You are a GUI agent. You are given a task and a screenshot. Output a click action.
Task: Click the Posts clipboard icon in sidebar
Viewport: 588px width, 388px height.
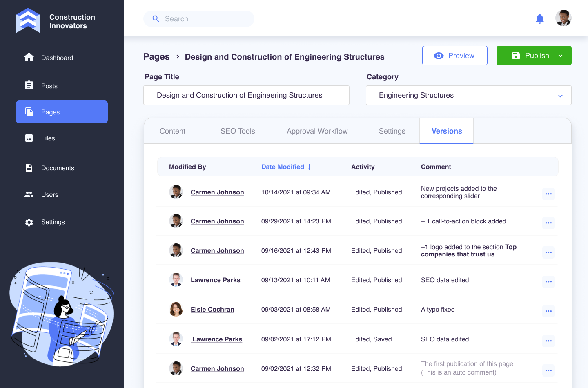click(29, 85)
